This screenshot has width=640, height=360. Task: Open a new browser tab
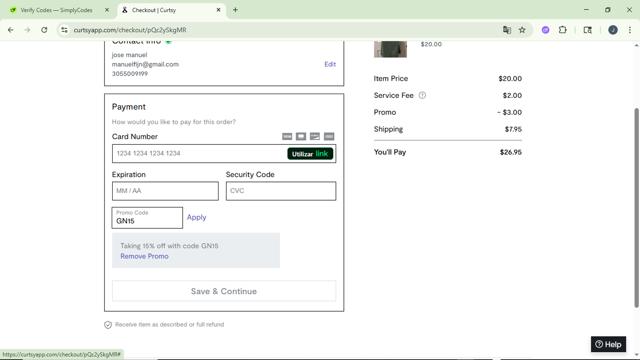pyautogui.click(x=235, y=10)
